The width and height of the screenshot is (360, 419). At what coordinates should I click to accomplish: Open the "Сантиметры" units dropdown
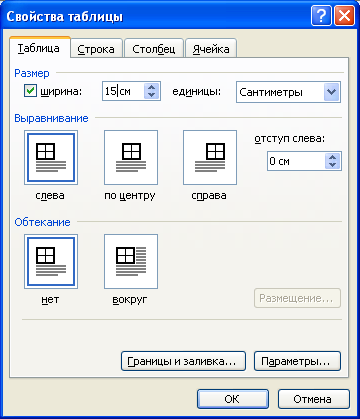click(x=331, y=92)
